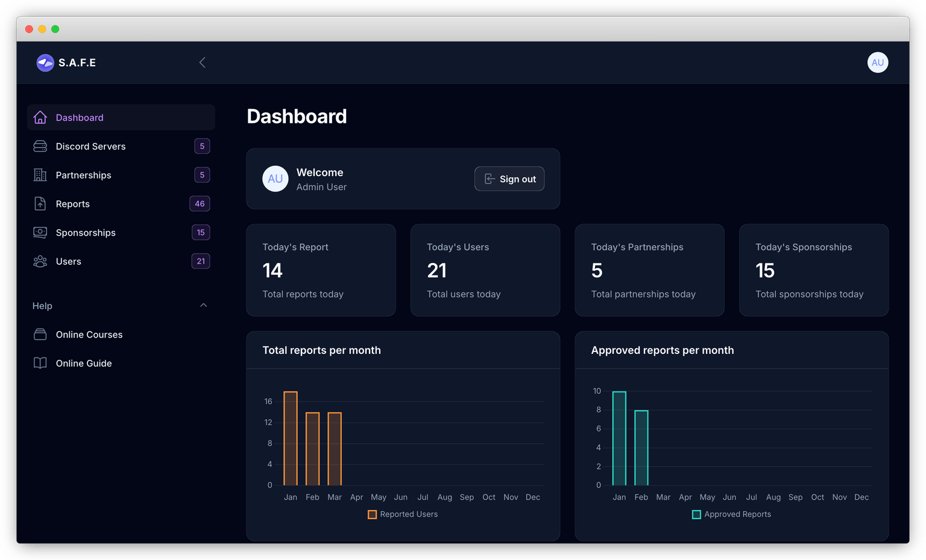This screenshot has width=926, height=560.
Task: Open Discord Servers menu item
Action: (91, 146)
